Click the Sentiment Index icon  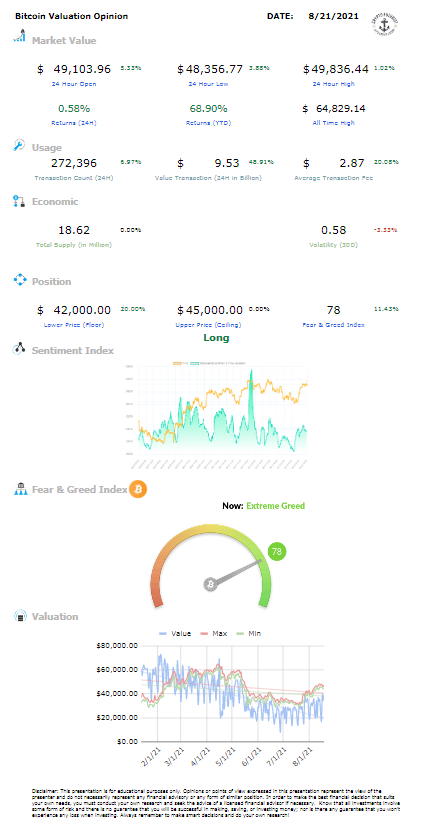pos(20,349)
